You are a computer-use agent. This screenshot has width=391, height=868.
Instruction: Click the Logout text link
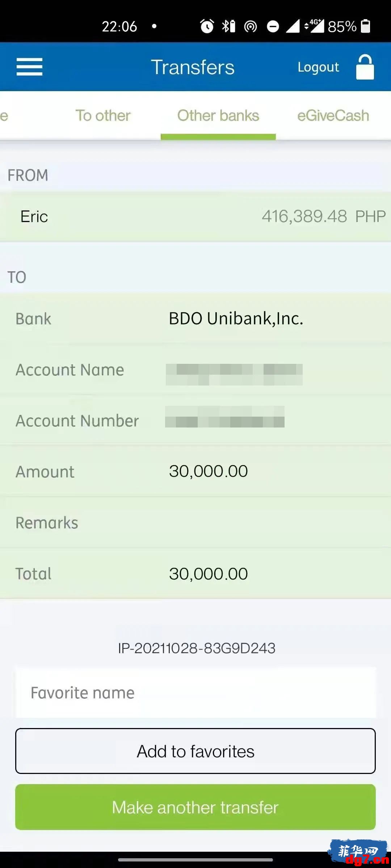click(318, 67)
